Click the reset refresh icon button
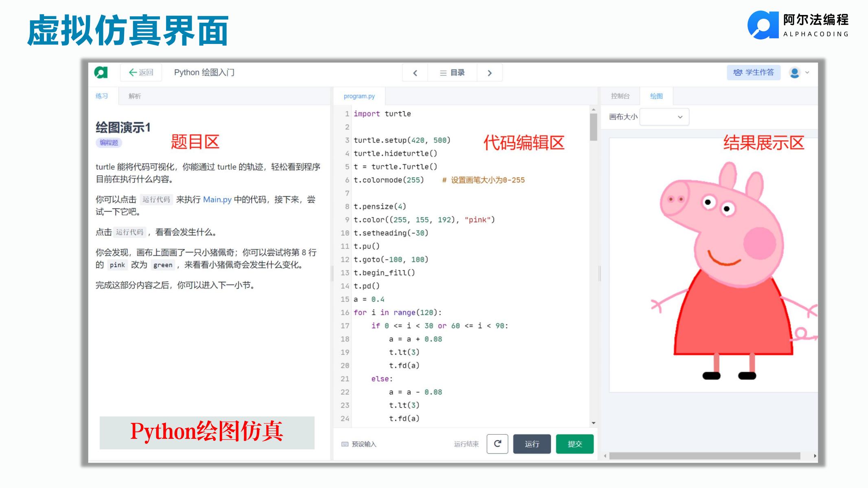 coord(497,444)
